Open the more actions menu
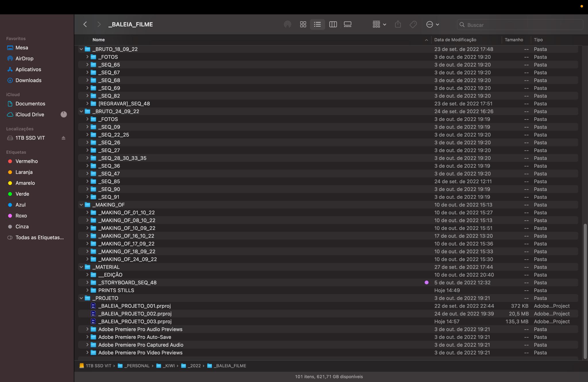The height and width of the screenshot is (382, 588). [432, 24]
